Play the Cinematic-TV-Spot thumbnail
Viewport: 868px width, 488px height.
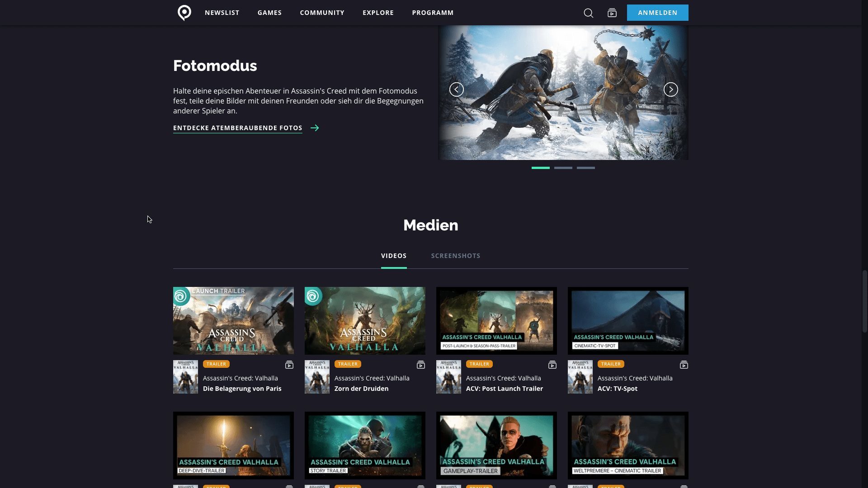pos(628,321)
